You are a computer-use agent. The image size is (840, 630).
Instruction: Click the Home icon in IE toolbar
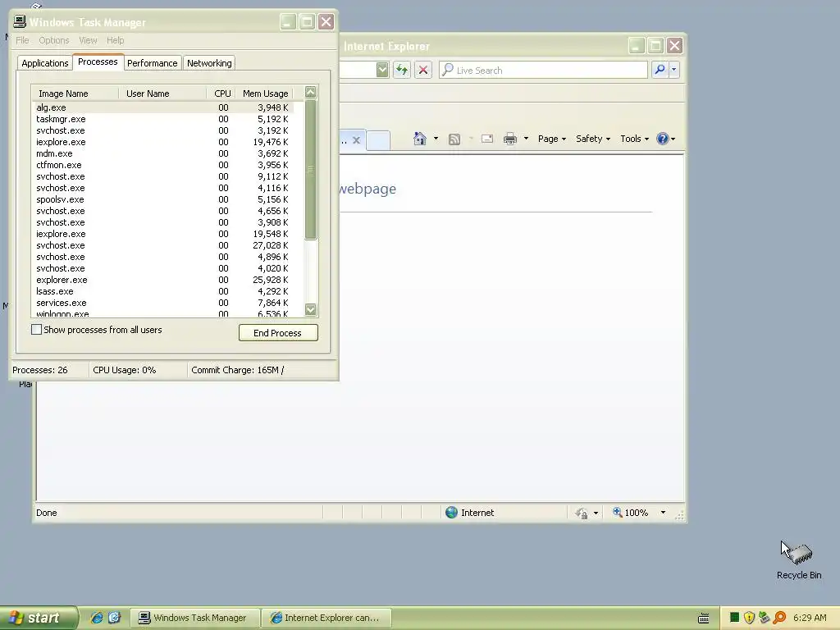point(420,139)
